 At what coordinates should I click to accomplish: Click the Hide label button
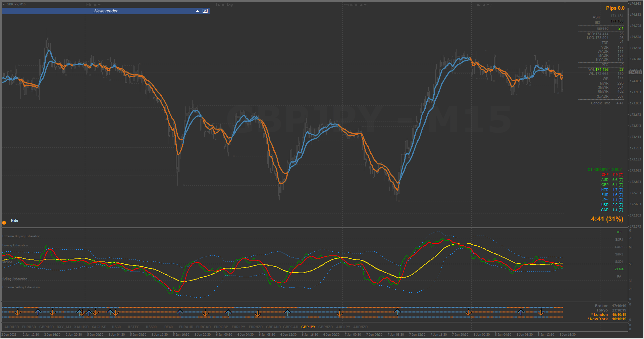click(x=14, y=221)
